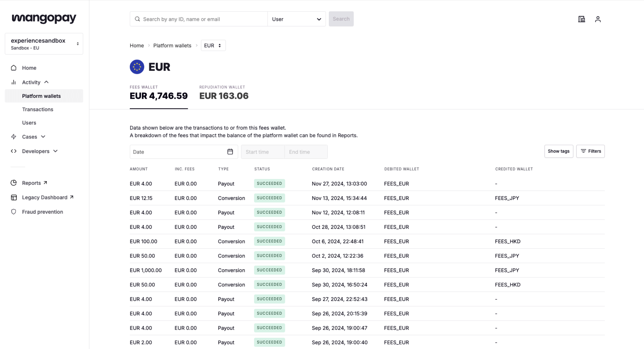Click FEES_JPY in the Nov 13 row

(x=507, y=198)
